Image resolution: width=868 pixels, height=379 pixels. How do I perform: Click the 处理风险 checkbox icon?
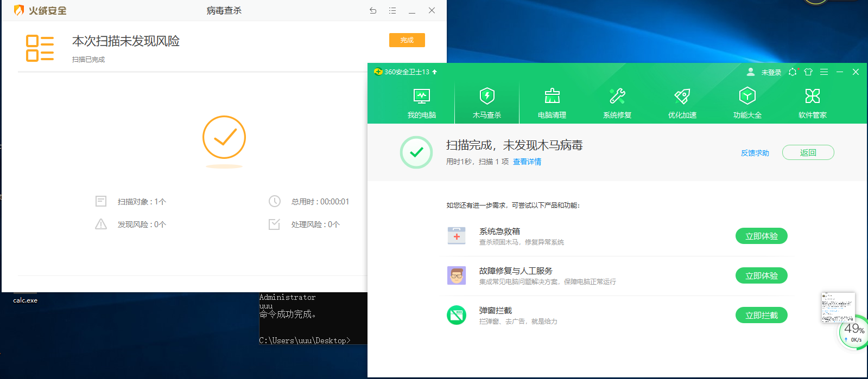click(275, 224)
